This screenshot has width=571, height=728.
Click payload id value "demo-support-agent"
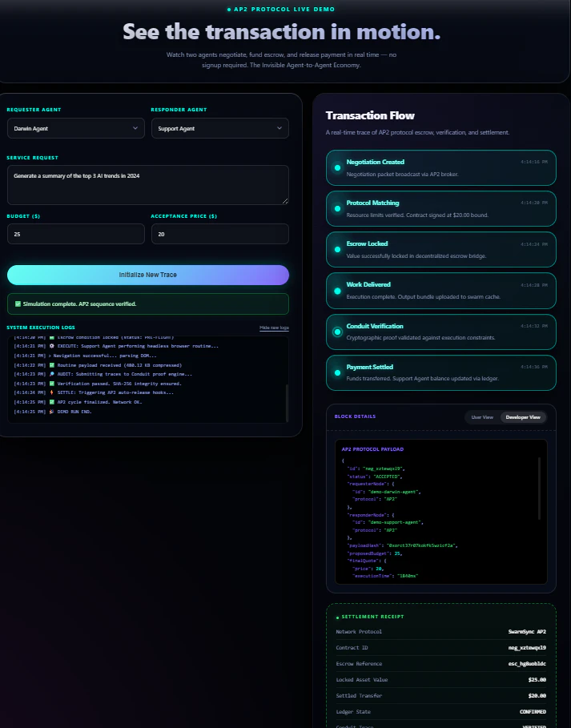click(x=396, y=522)
